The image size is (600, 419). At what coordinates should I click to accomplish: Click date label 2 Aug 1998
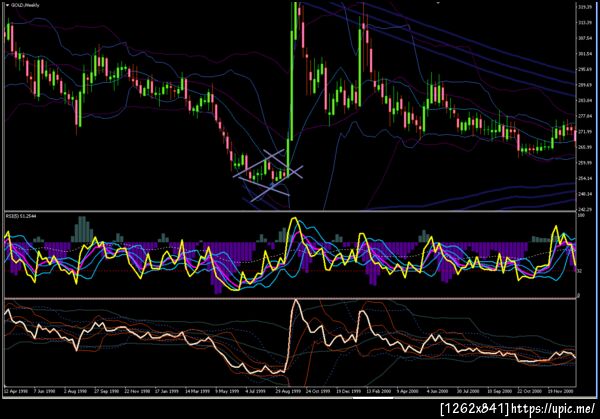click(75, 391)
